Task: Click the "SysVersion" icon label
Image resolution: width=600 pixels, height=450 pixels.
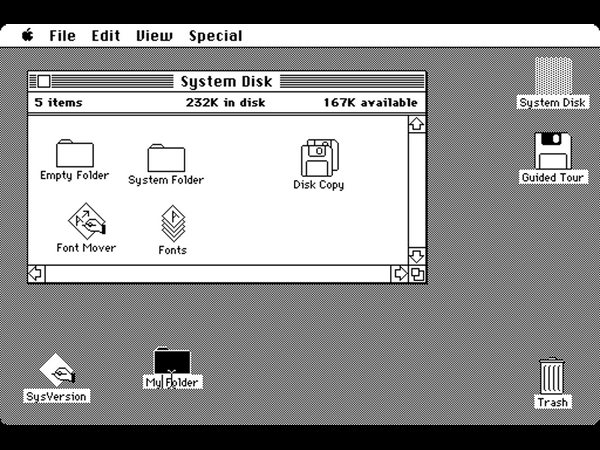Action: click(57, 396)
